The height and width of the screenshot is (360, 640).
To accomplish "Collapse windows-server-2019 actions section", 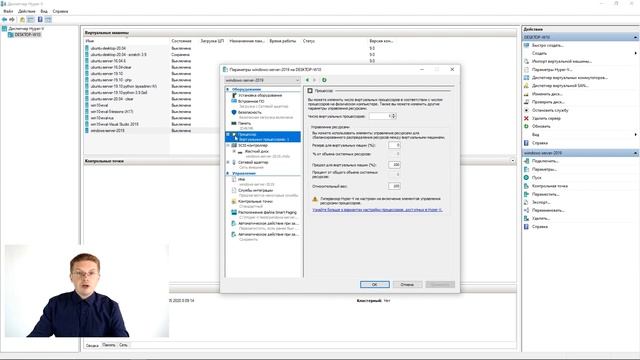I will click(636, 153).
